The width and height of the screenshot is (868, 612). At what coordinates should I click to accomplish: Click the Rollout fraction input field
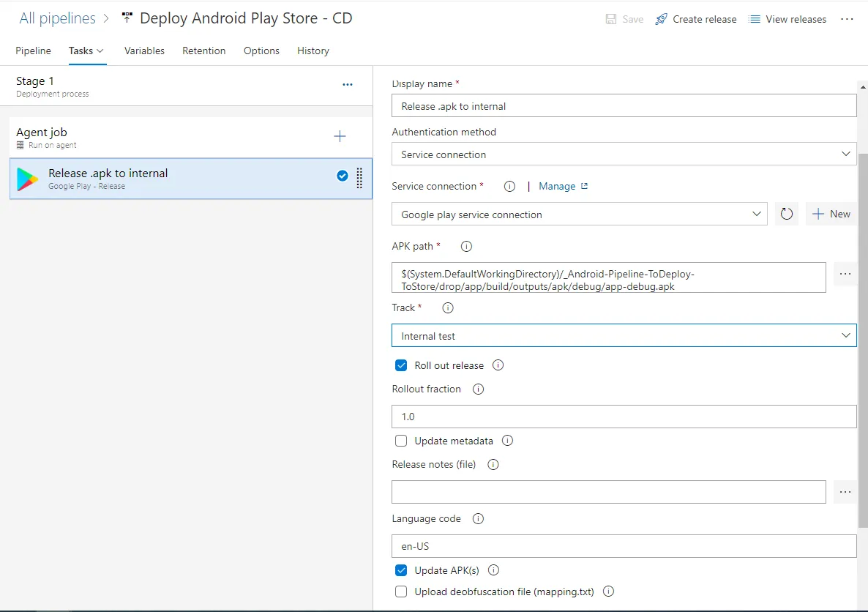[624, 417]
